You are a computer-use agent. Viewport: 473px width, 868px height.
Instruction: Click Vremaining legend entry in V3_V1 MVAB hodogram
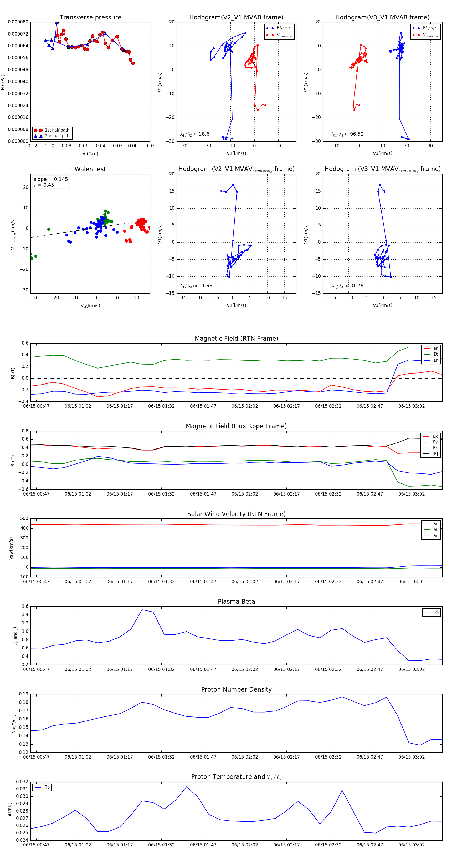[x=425, y=35]
